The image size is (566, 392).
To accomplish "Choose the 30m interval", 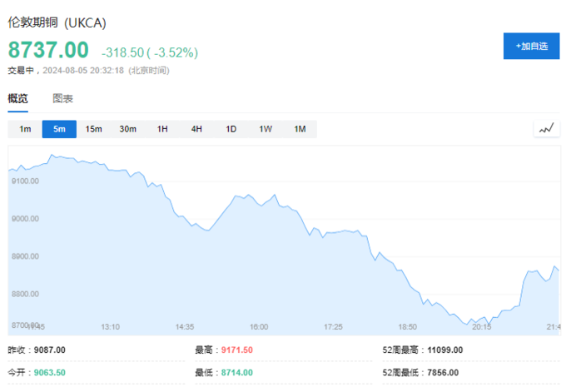I will [127, 129].
